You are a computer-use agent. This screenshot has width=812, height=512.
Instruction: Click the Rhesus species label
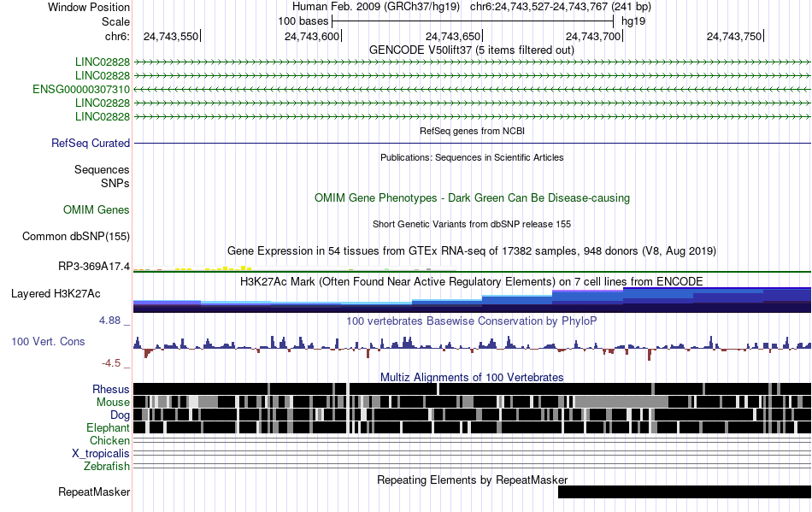pos(111,389)
